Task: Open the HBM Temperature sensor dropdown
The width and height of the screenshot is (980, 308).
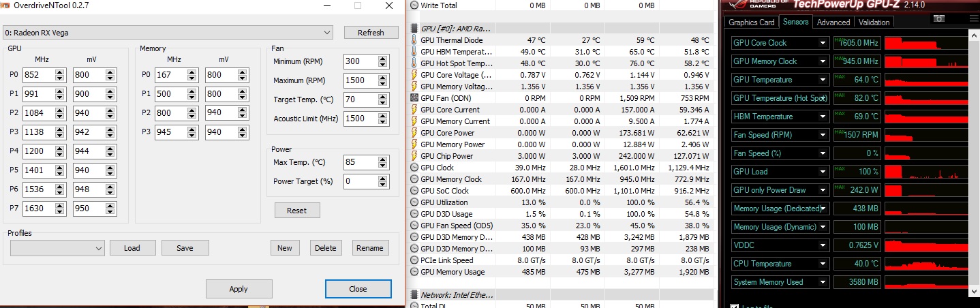Action: pos(823,117)
